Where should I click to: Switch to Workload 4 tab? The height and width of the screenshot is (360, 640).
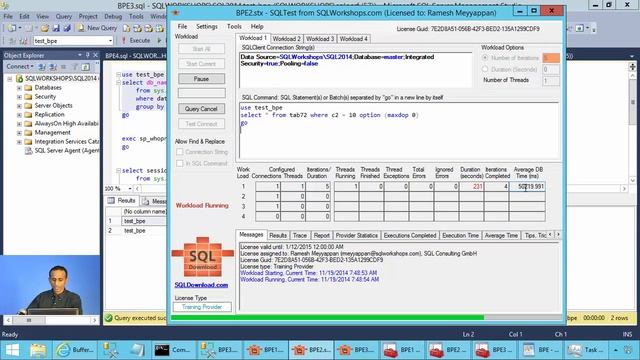click(353, 39)
